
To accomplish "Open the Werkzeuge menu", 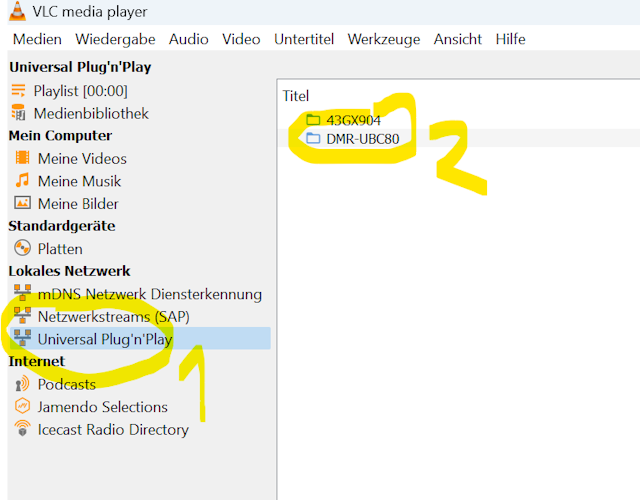I will pyautogui.click(x=384, y=39).
